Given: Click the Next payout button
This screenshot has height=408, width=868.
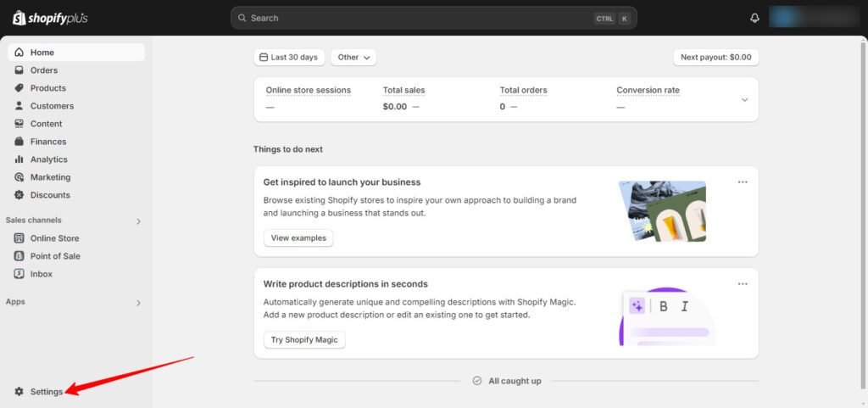Looking at the screenshot, I should [x=715, y=57].
